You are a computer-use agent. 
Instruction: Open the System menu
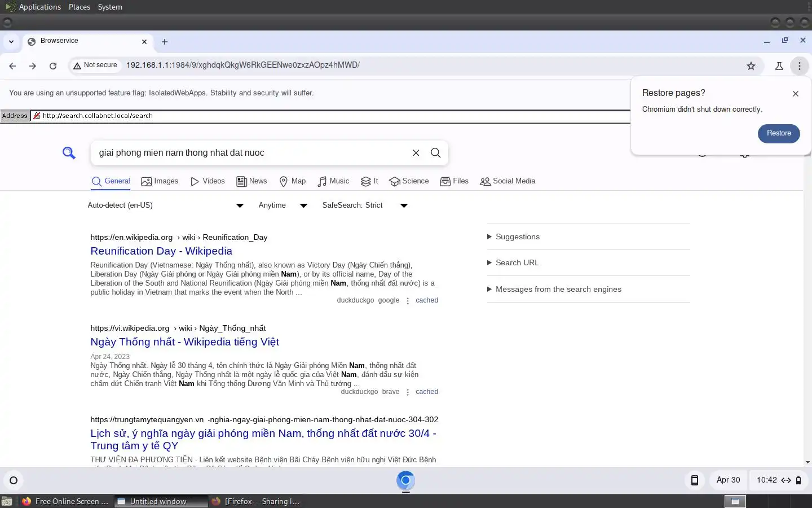(x=110, y=7)
